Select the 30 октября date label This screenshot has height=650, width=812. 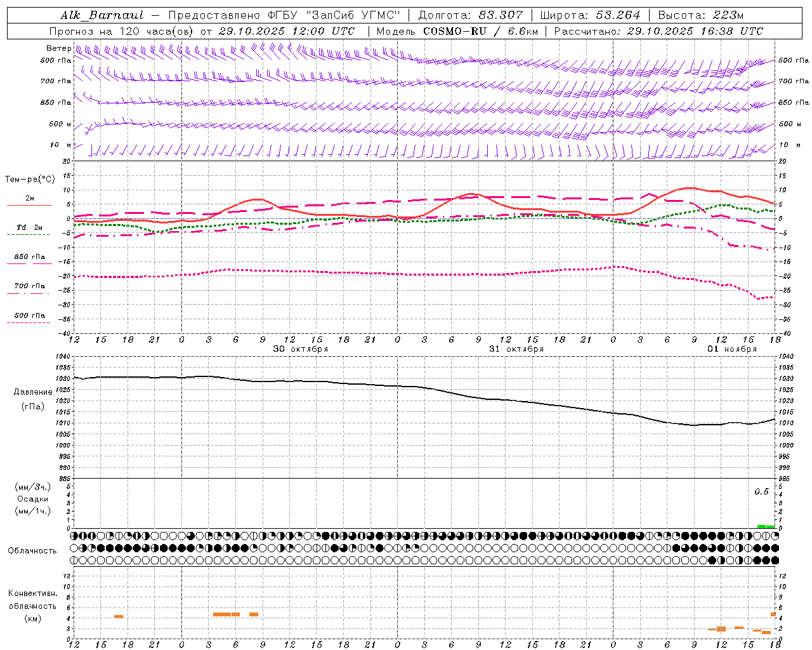301,349
